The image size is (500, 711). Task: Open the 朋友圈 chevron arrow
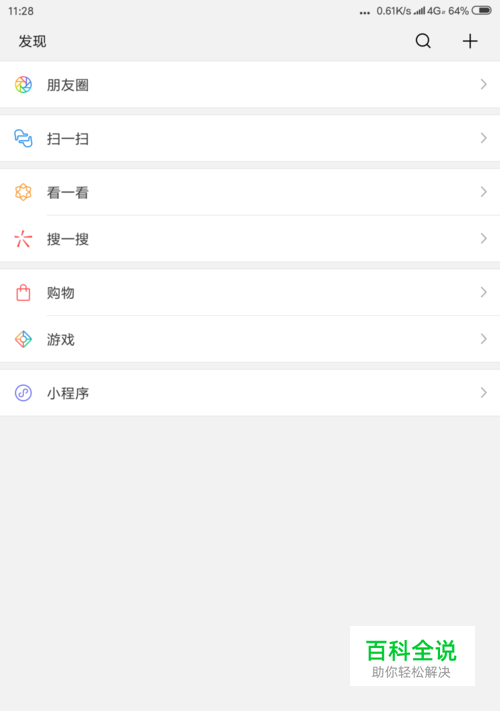pos(484,84)
